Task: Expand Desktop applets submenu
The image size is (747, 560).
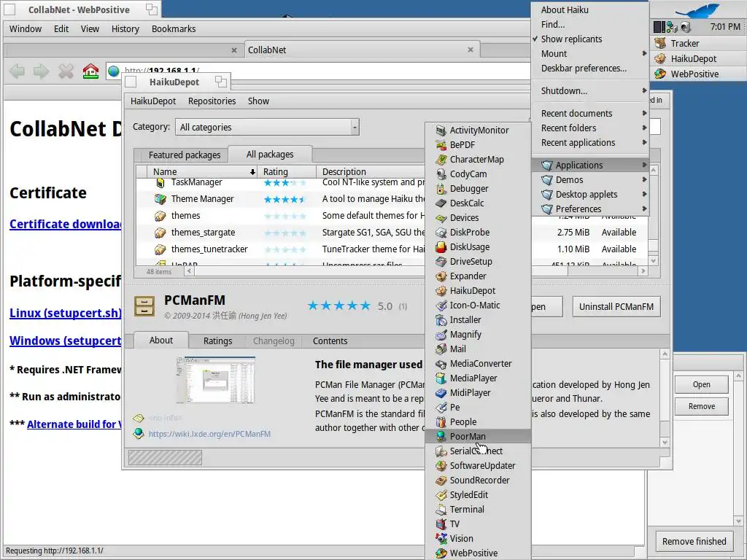Action: (x=589, y=194)
